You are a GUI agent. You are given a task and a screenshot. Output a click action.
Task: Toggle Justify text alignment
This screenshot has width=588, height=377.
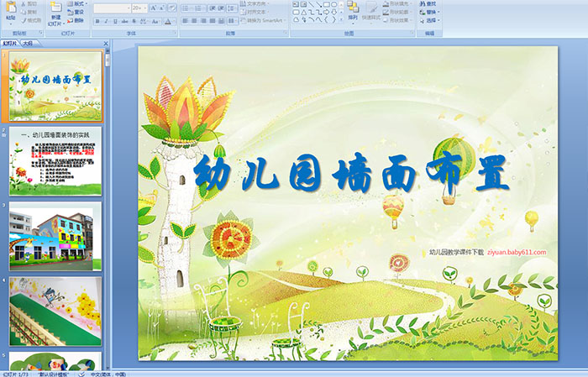(213, 21)
